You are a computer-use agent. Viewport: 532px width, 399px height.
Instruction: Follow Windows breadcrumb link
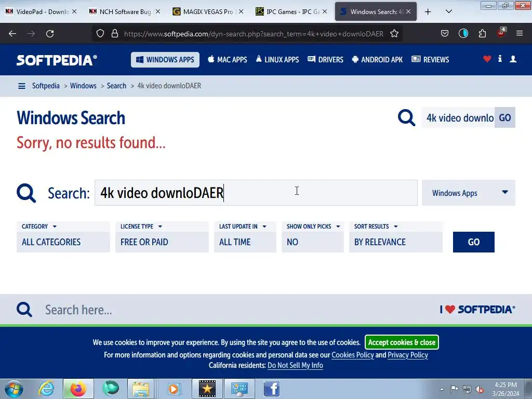point(83,86)
